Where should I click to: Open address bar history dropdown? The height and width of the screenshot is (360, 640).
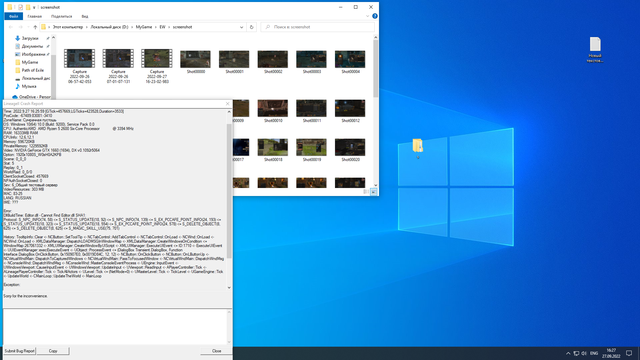tap(241, 27)
